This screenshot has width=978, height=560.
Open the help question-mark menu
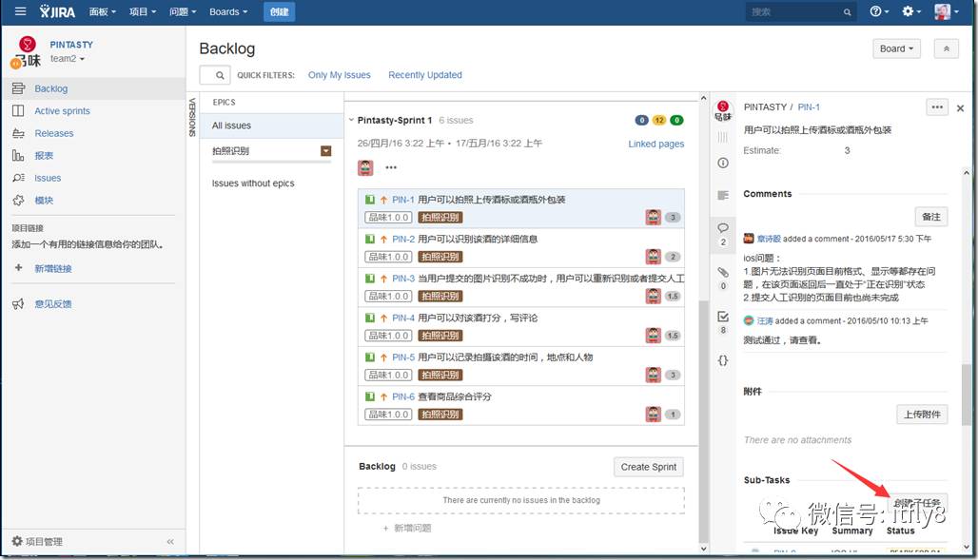click(879, 11)
